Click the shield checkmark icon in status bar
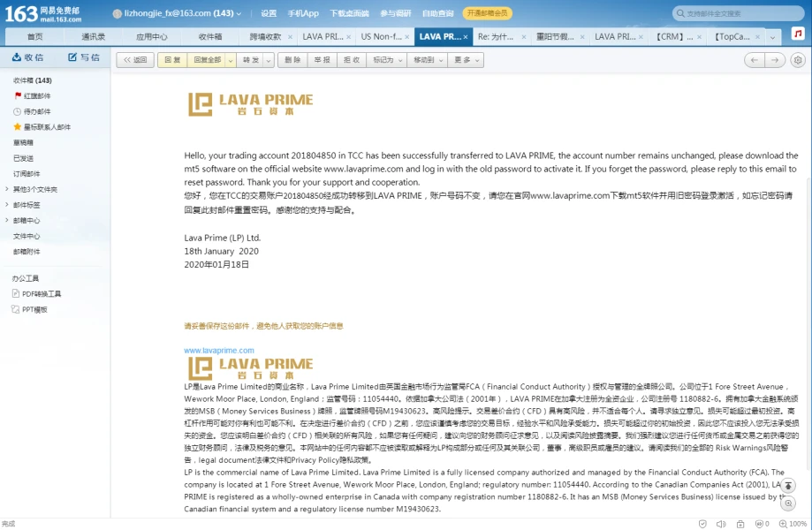This screenshot has width=812, height=530. point(702,524)
